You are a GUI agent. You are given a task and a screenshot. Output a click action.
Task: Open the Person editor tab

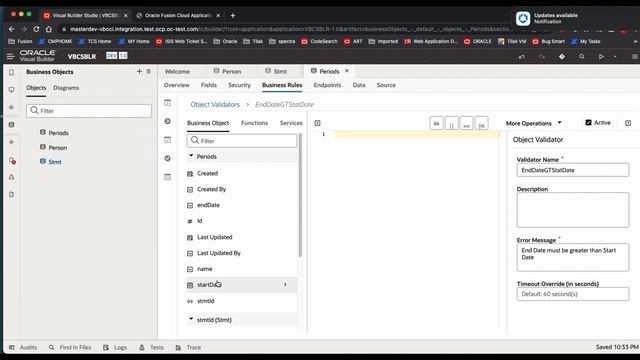pos(227,71)
